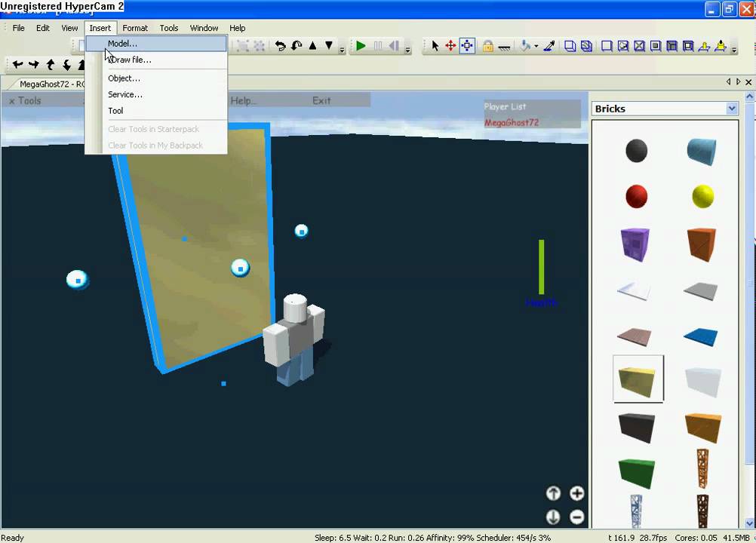Click the camera tilt-up curved arrow icon
Image resolution: width=756 pixels, height=543 pixels.
(51, 64)
